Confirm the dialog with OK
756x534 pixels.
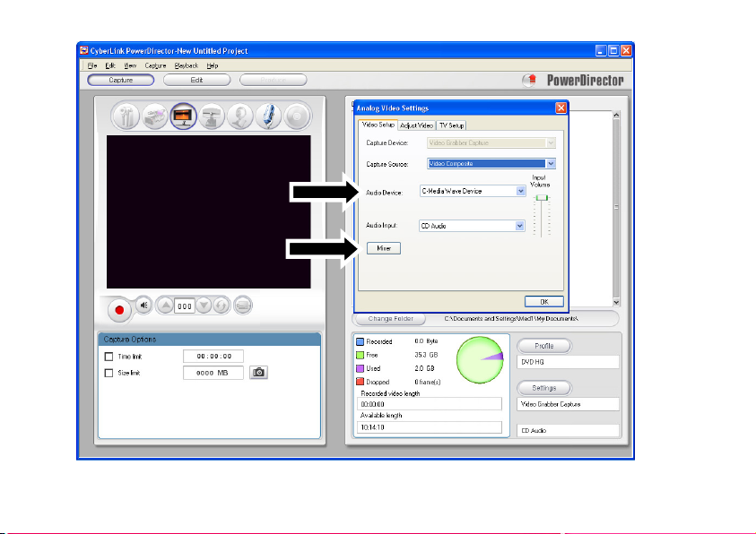click(x=543, y=301)
